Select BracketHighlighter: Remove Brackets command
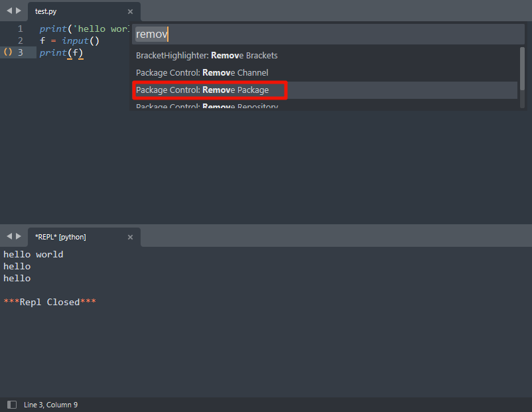The width and height of the screenshot is (532, 412). (x=206, y=56)
